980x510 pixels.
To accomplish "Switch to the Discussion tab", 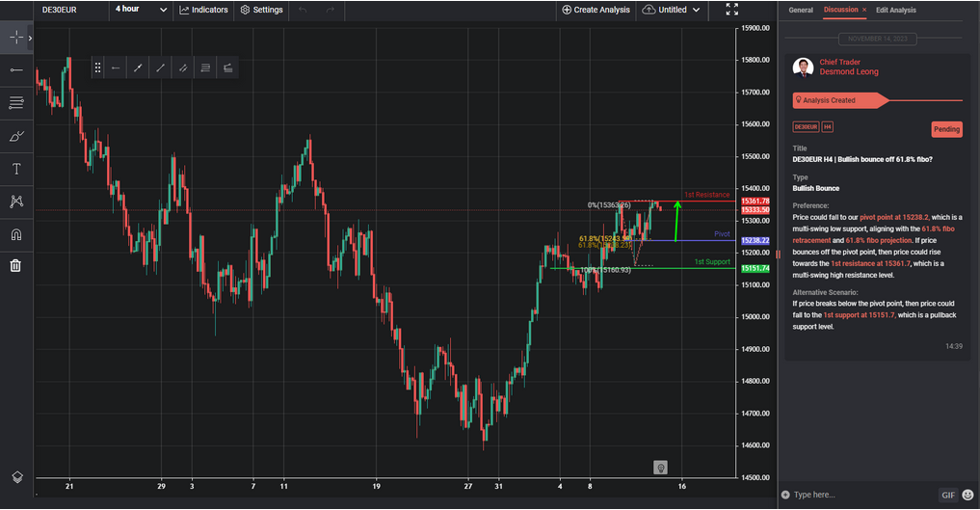I will pyautogui.click(x=840, y=10).
